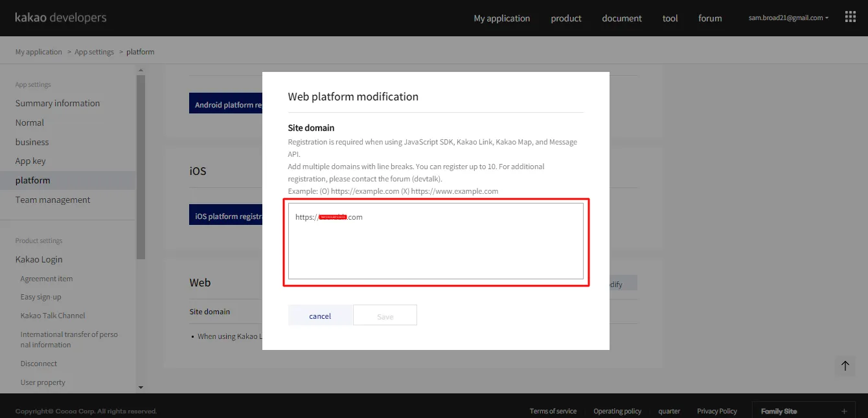Click the Web section heading
Viewport: 868px width, 418px height.
click(x=200, y=283)
